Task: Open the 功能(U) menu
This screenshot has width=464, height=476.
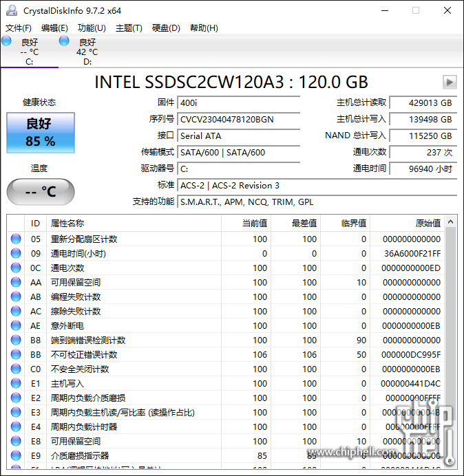Action: (92, 28)
